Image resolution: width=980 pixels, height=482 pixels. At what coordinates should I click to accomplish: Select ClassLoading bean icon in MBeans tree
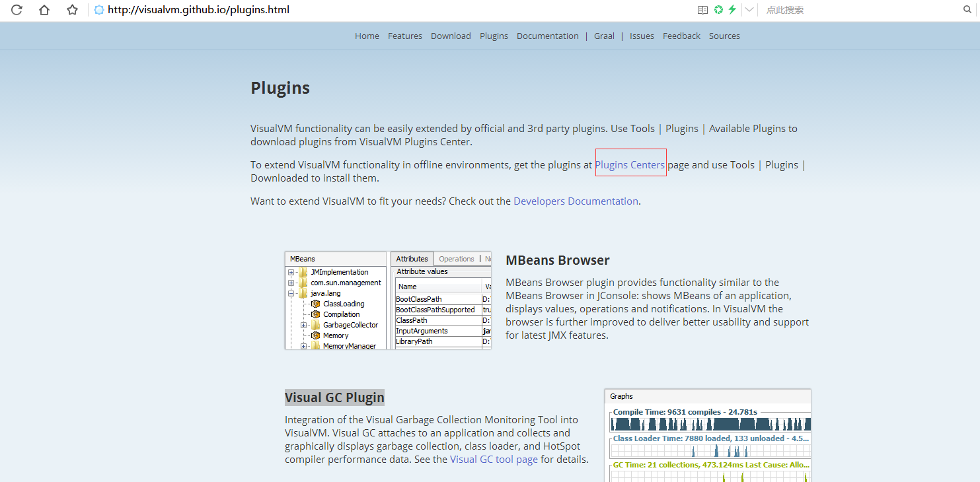pyautogui.click(x=316, y=304)
